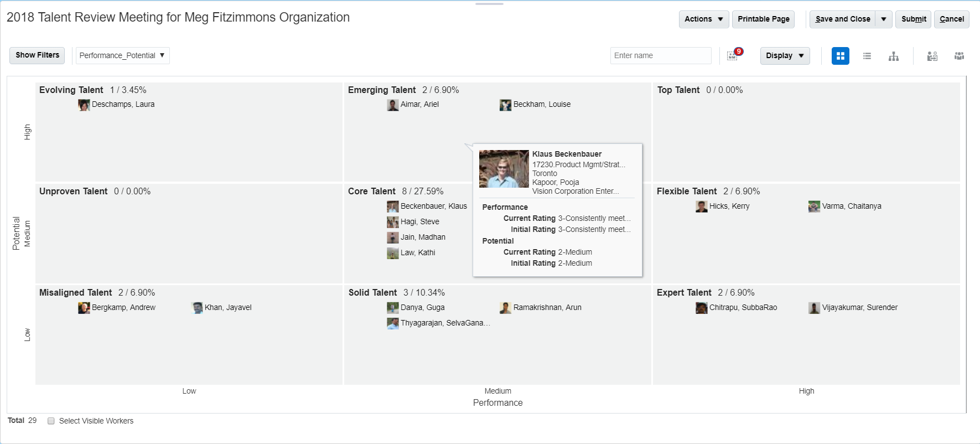This screenshot has width=980, height=444.
Task: Click the compare workers icon
Action: click(x=932, y=56)
